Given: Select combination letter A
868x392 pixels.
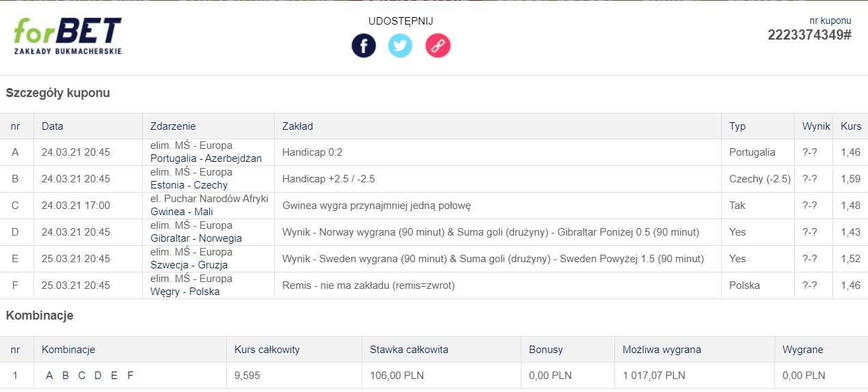Looking at the screenshot, I should [x=49, y=376].
